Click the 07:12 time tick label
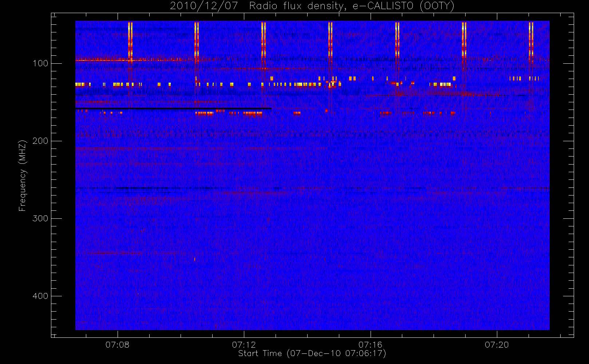Screen dimensions: 589x364 point(244,345)
